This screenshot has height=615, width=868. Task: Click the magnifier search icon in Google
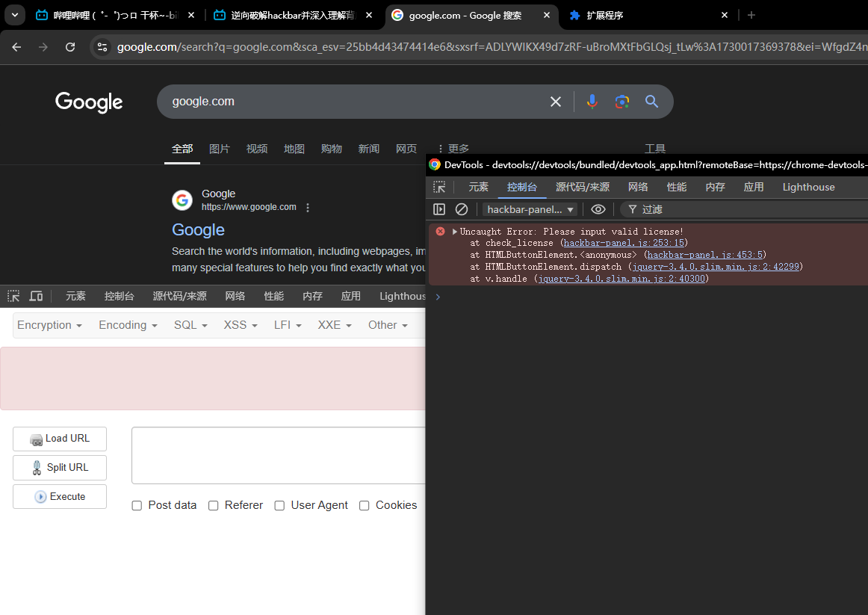click(x=652, y=102)
